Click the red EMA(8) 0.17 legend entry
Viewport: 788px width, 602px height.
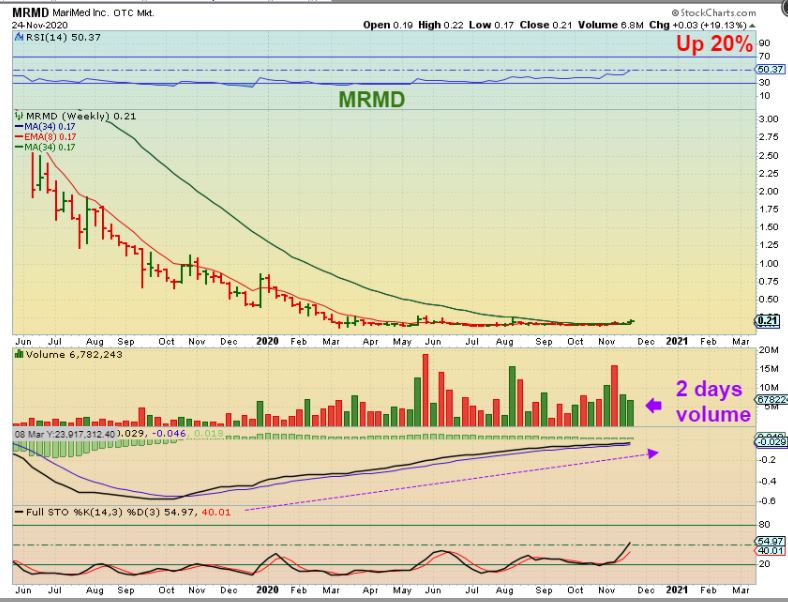click(50, 137)
